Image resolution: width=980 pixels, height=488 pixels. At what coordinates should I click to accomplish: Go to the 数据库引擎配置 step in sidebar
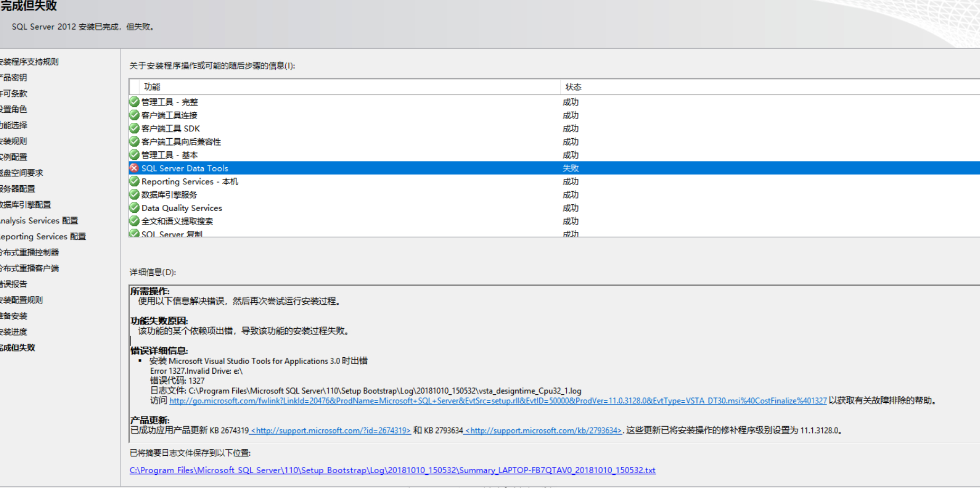[x=25, y=205]
